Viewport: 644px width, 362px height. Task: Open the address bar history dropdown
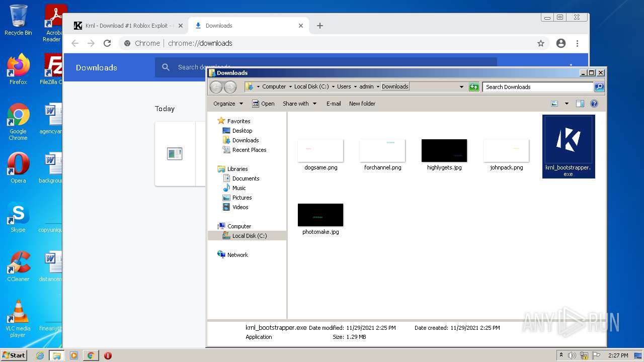(461, 87)
